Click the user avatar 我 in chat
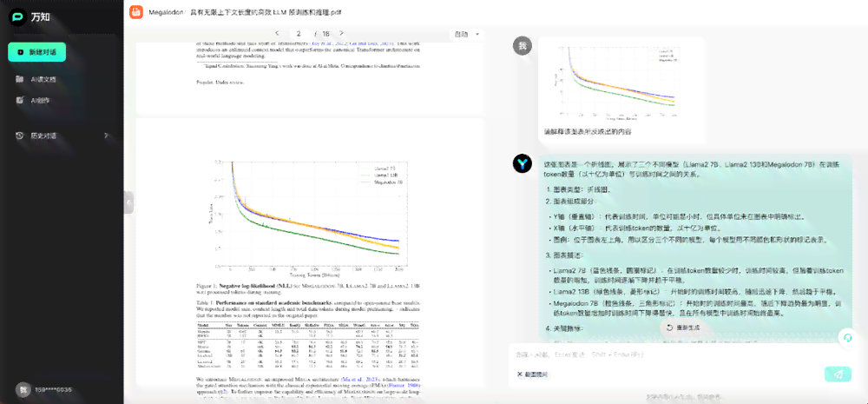868x404 pixels. [x=522, y=47]
